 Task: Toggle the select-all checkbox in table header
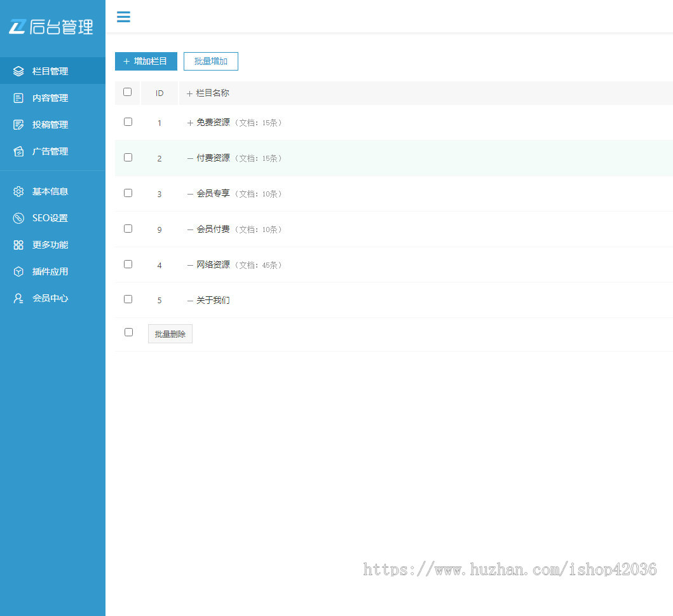coord(127,92)
